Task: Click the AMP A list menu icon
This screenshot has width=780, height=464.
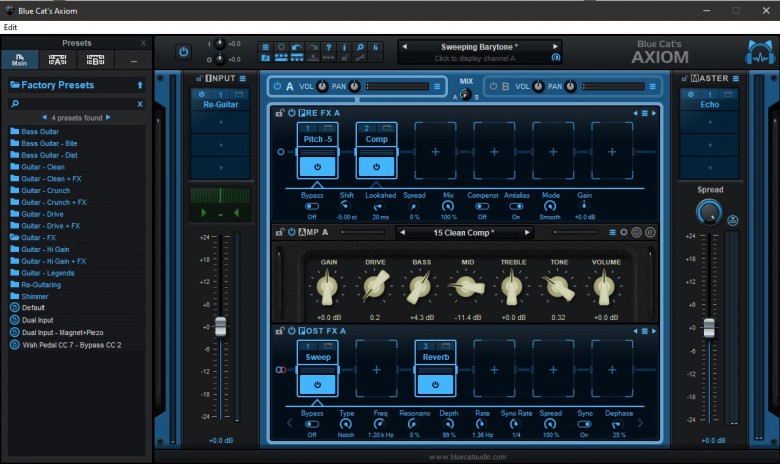Action: click(x=612, y=232)
